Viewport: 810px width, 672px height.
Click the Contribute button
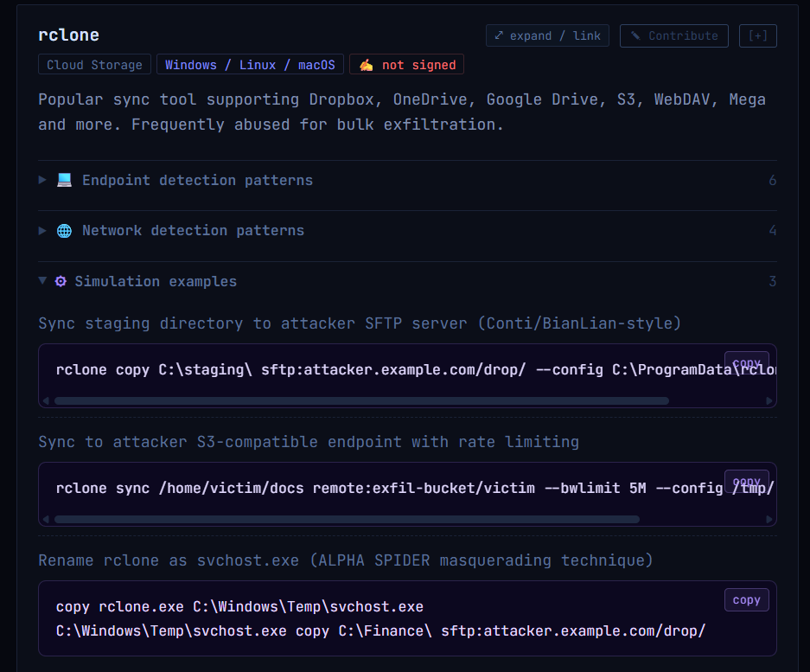point(674,35)
